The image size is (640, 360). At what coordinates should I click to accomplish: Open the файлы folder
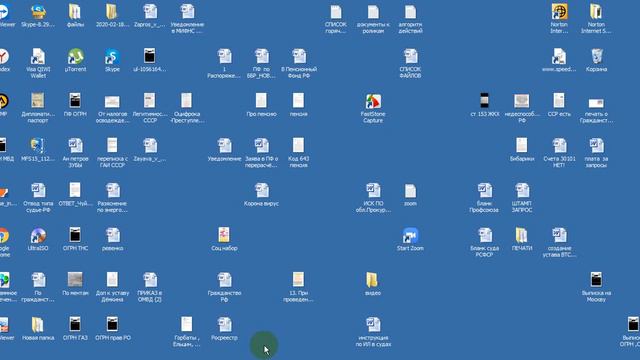(x=75, y=12)
